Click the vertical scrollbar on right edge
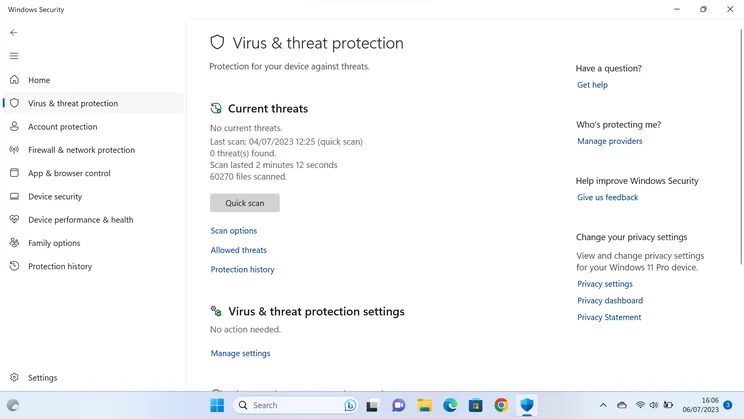Image resolution: width=744 pixels, height=419 pixels. 741,146
